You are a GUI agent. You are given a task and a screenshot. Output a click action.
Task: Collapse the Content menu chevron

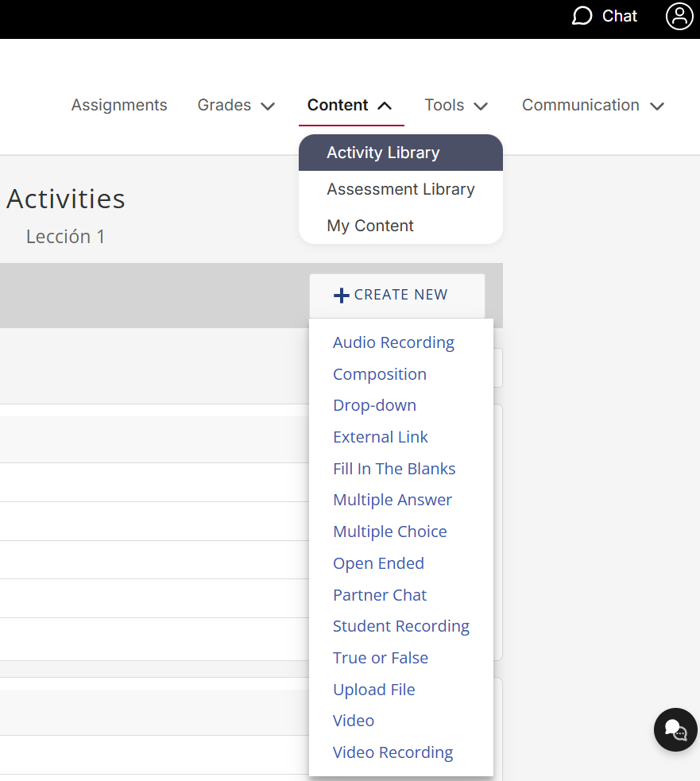pos(385,106)
